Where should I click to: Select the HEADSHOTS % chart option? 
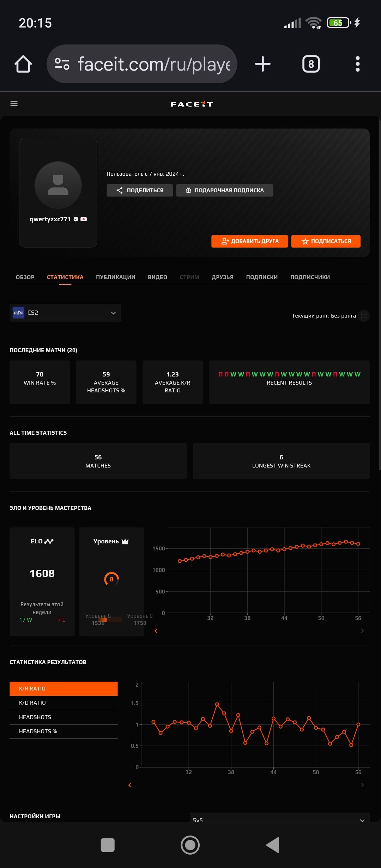click(64, 731)
